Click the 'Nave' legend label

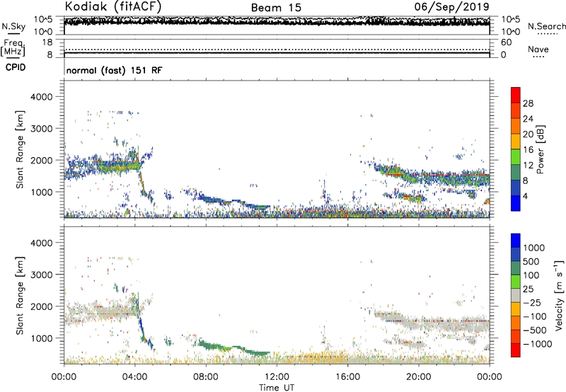[538, 49]
